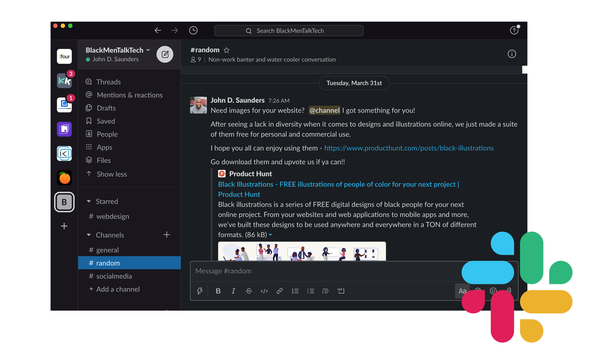The image size is (601, 364).
Task: Open the #socialmedia channel
Action: pyautogui.click(x=129, y=276)
